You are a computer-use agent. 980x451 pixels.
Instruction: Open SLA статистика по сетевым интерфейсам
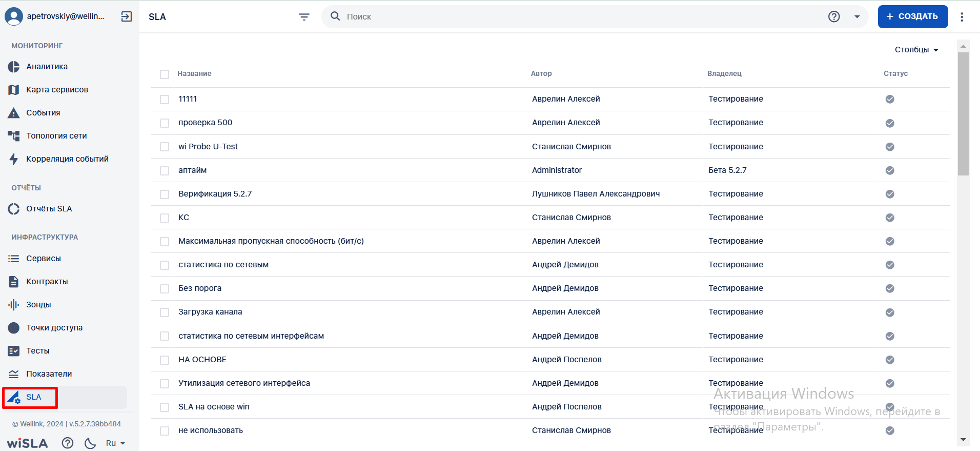[x=251, y=336]
